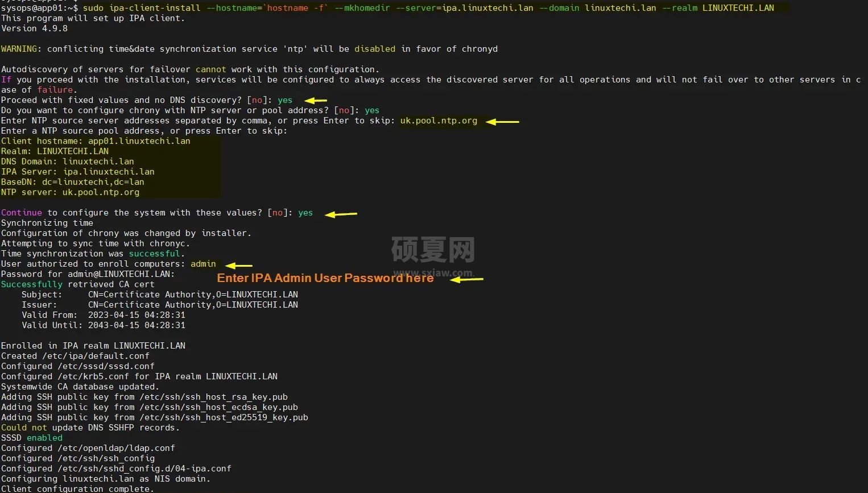
Task: Click the 'configure chrony with NTP server' prompt
Action: point(190,110)
